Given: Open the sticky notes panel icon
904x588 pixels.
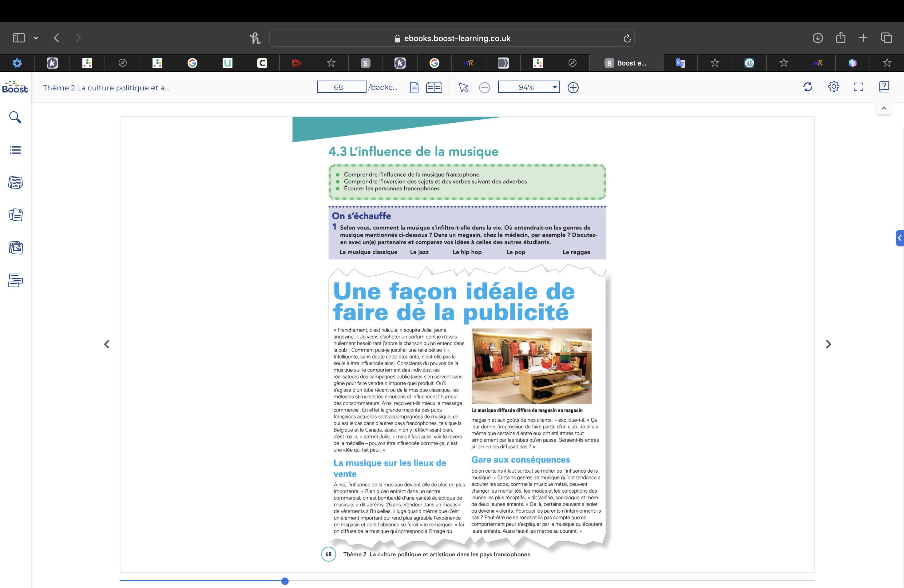Looking at the screenshot, I should tap(15, 183).
